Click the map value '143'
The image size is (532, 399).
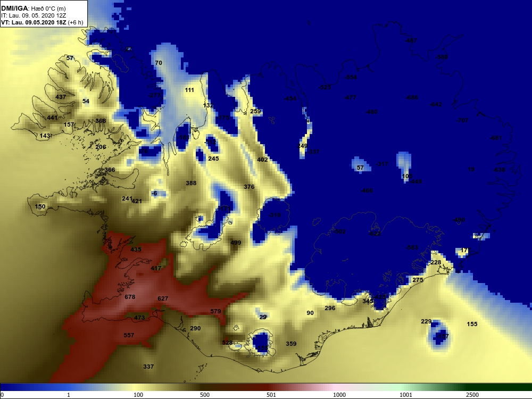(x=45, y=136)
